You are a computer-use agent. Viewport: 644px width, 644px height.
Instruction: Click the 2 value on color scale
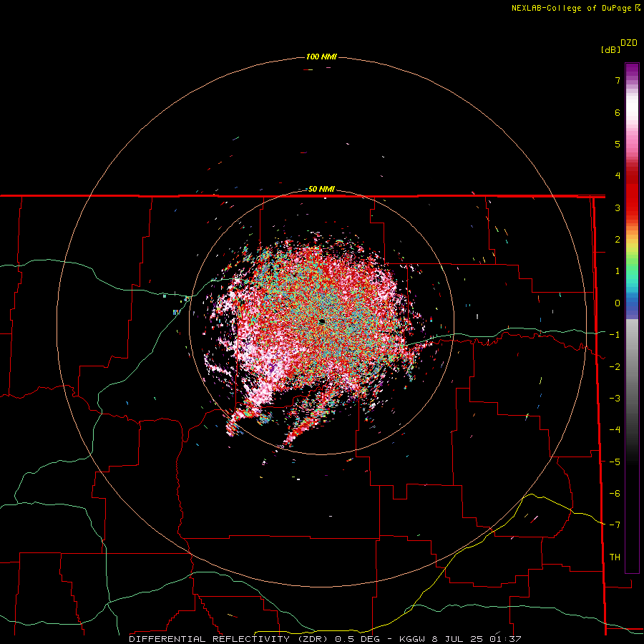click(618, 240)
